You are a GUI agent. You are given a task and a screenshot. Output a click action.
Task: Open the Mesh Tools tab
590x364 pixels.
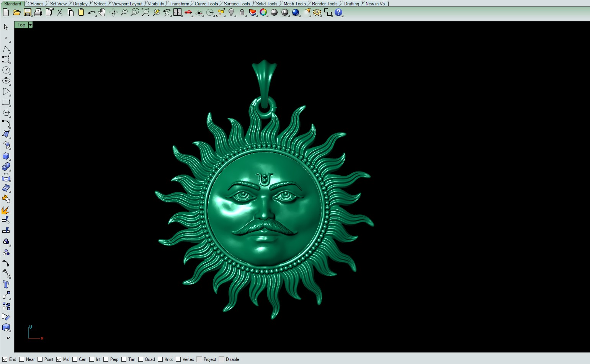(x=295, y=4)
